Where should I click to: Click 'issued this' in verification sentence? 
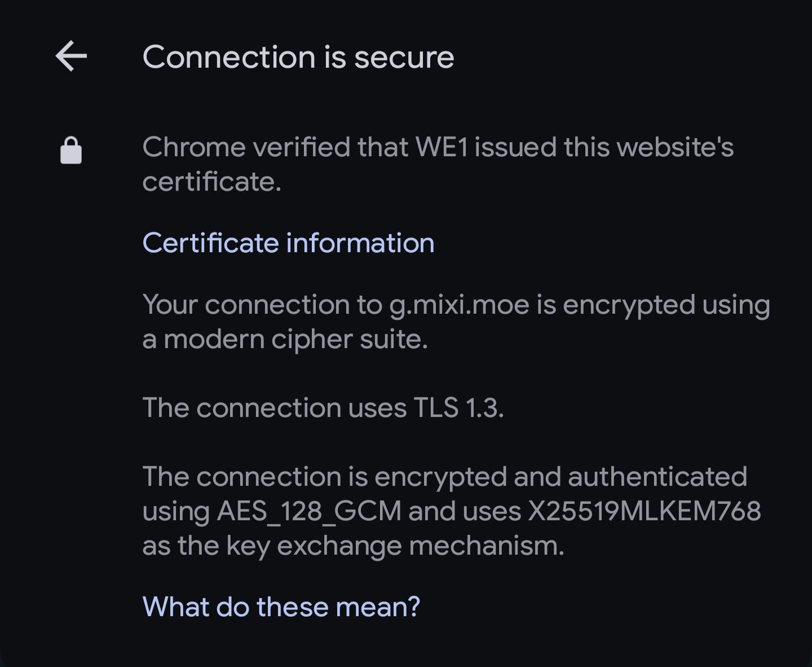tap(542, 147)
